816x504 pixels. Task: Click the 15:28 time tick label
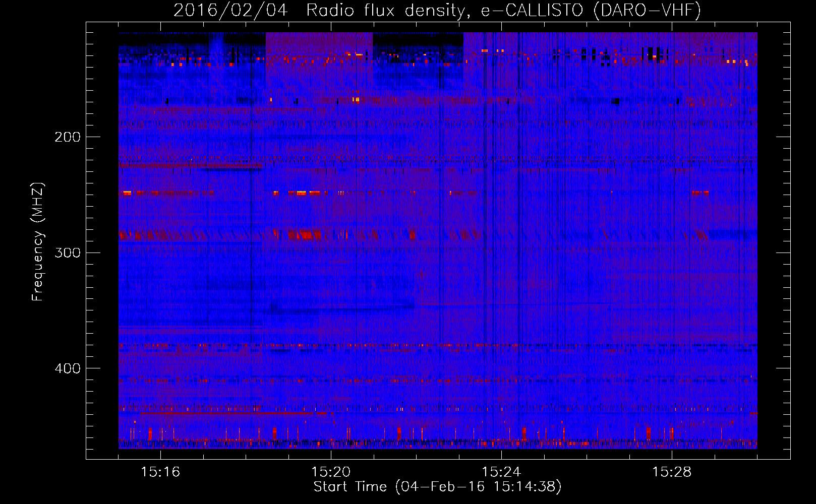[x=672, y=472]
